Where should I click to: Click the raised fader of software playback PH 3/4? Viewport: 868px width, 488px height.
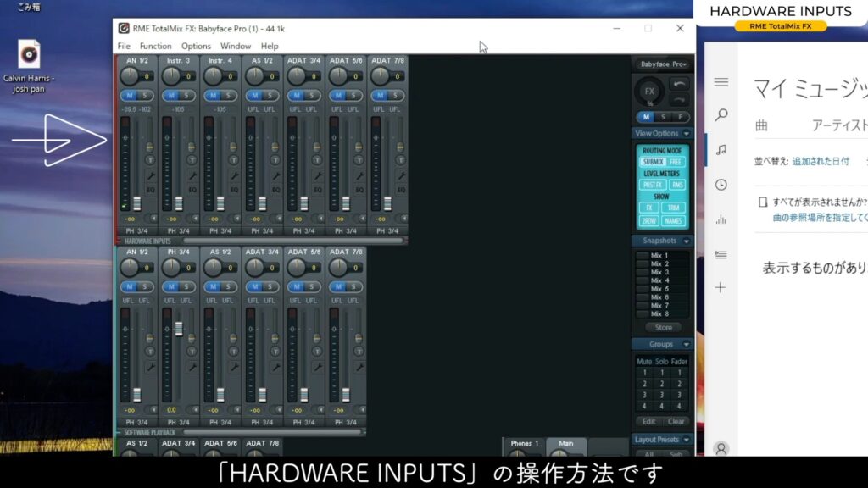179,329
